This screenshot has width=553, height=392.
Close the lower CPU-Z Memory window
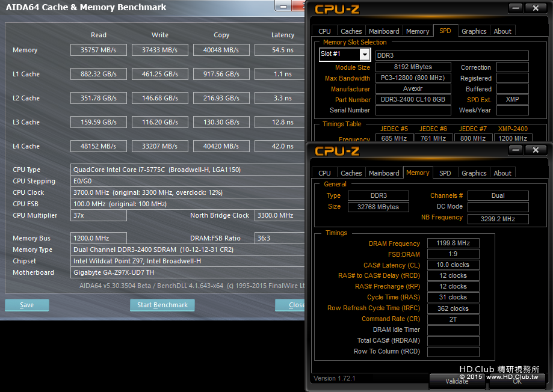click(536, 150)
